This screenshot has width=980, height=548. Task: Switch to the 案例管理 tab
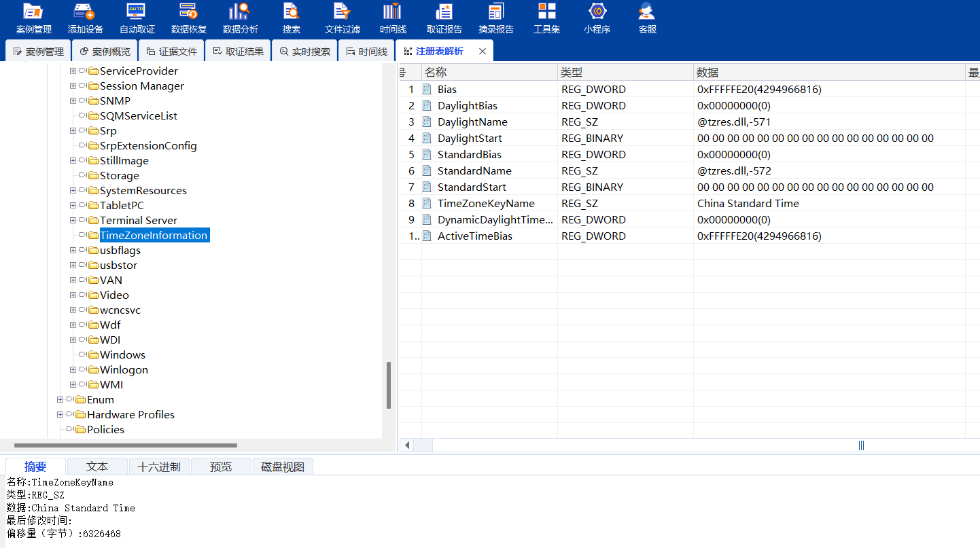[38, 52]
